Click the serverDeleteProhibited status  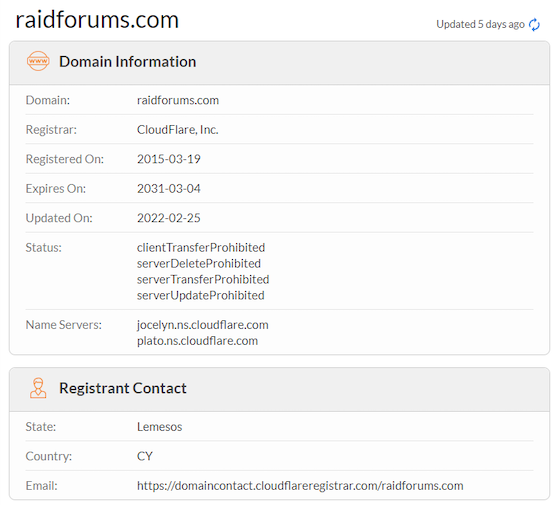pyautogui.click(x=199, y=264)
